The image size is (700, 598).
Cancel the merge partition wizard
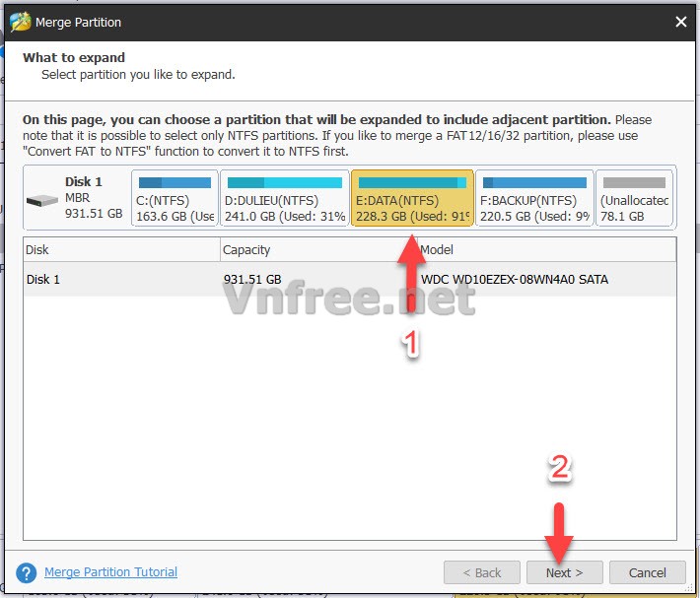(x=647, y=572)
